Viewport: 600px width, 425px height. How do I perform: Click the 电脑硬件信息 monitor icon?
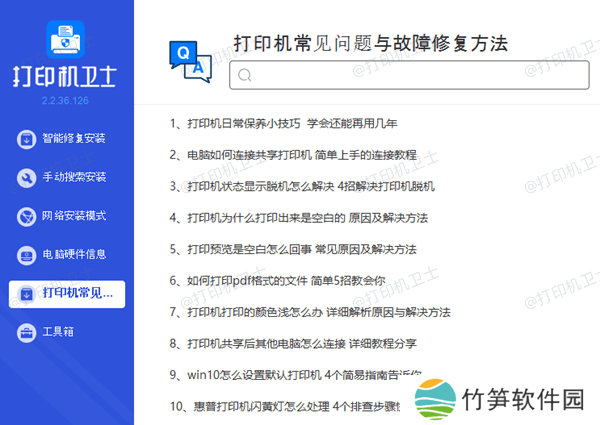[x=26, y=254]
